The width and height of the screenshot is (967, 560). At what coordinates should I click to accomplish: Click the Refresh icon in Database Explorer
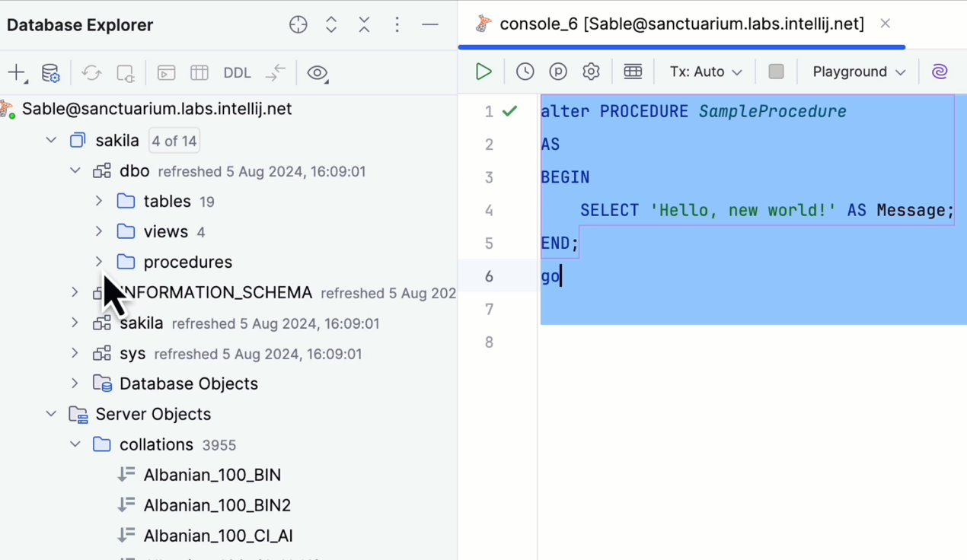coord(92,73)
